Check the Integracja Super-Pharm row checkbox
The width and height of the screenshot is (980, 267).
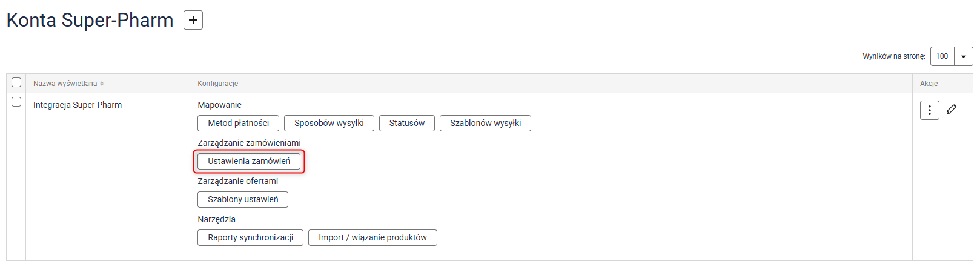click(16, 102)
